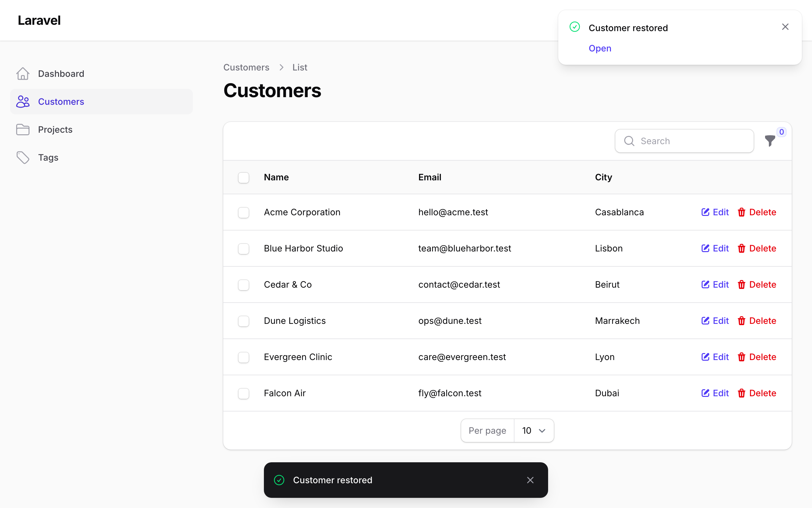The image size is (812, 508).
Task: Click the Edit text link for Dune Logistics
Action: (x=721, y=321)
